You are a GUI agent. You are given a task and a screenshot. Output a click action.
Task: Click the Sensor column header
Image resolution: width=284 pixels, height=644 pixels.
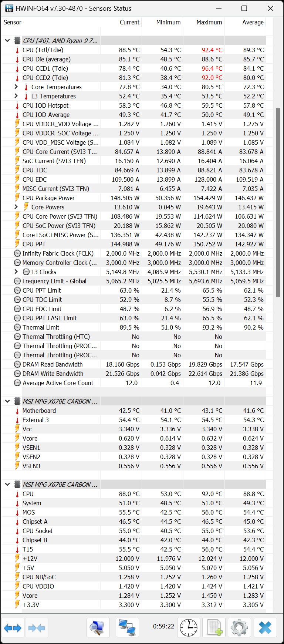51,22
